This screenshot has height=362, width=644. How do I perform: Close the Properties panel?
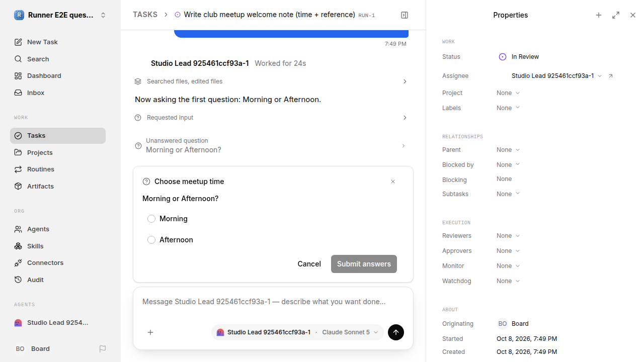pos(633,15)
